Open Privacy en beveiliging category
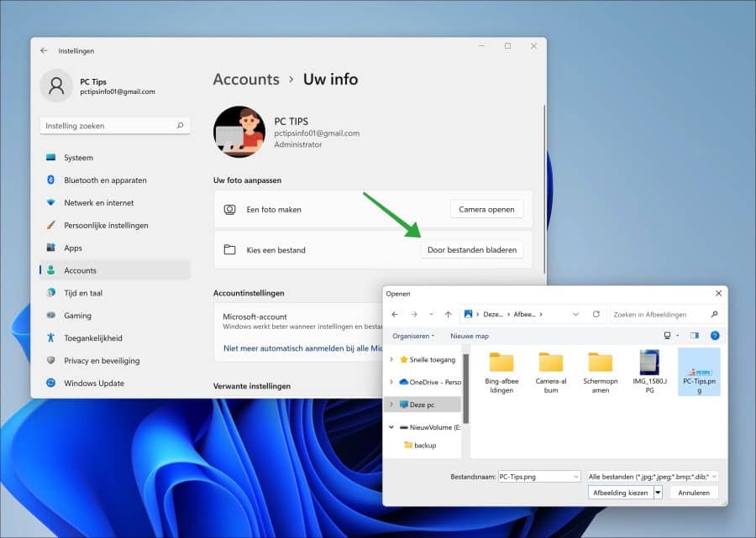This screenshot has width=756, height=538. coord(115,361)
